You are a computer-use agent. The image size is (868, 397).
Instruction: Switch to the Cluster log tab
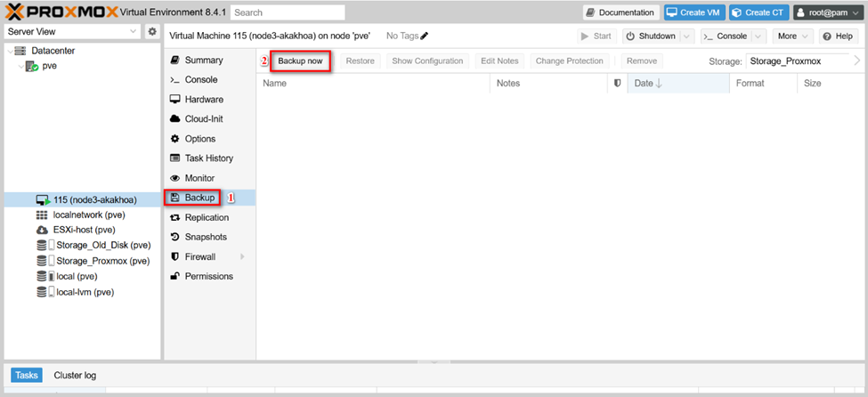(x=75, y=376)
